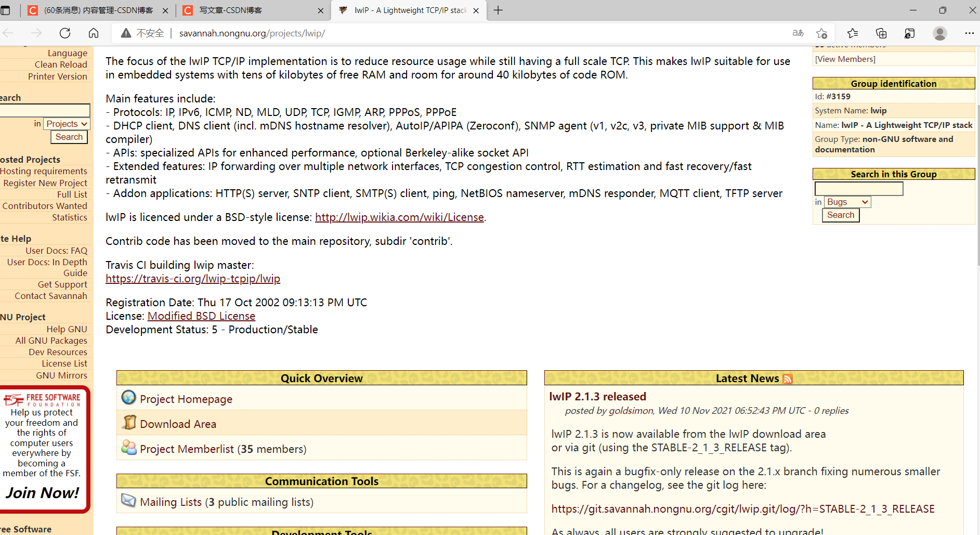
Task: Click the Project Memberlist people icon
Action: click(128, 447)
